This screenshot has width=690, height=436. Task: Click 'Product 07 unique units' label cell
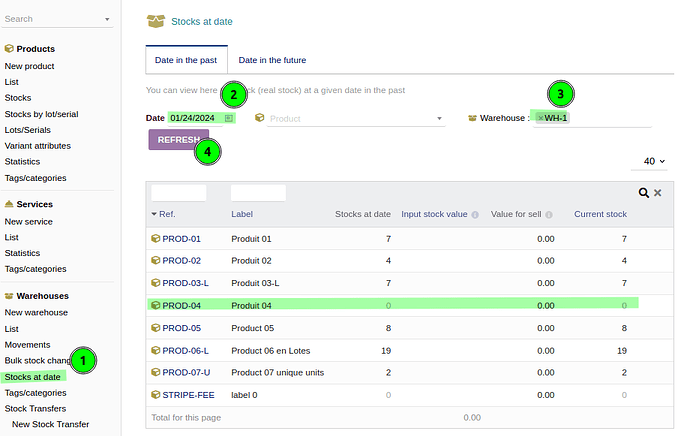(x=278, y=372)
